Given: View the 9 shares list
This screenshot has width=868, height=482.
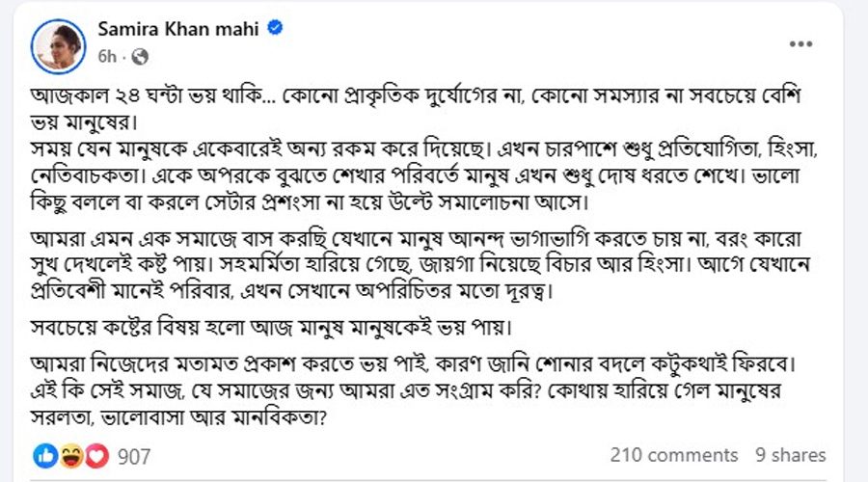Looking at the screenshot, I should [791, 455].
